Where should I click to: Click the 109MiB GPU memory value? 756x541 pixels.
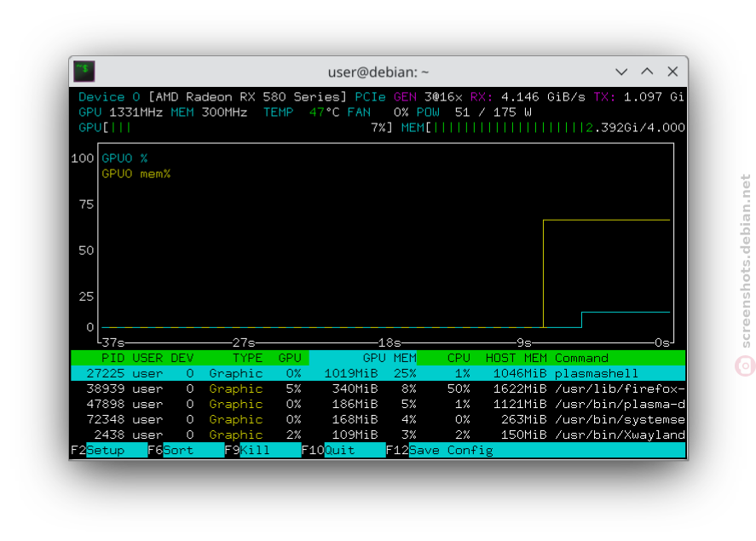pos(355,435)
